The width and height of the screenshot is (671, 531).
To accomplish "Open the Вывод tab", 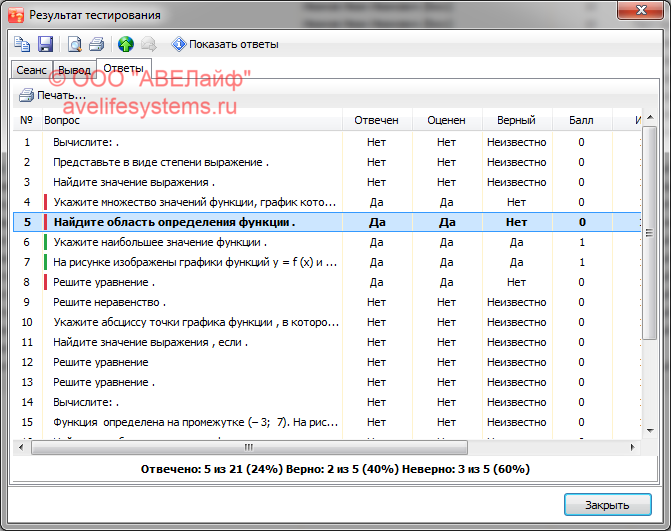I will pyautogui.click(x=74, y=69).
